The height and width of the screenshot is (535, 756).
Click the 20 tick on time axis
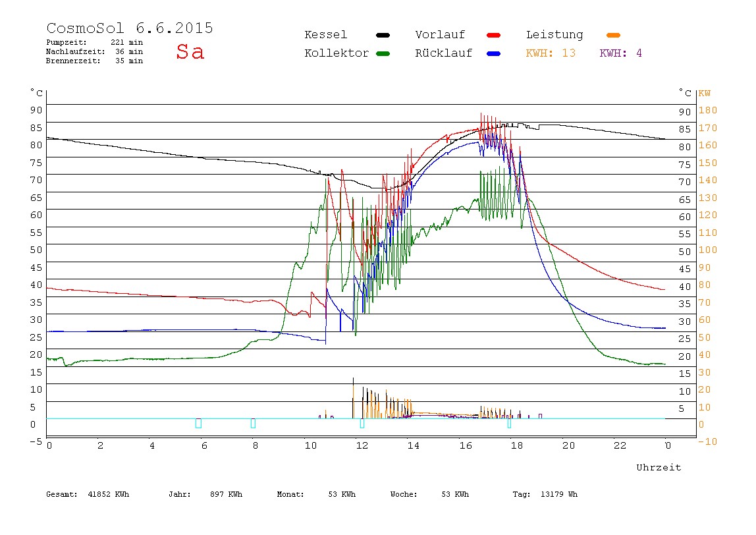click(568, 445)
